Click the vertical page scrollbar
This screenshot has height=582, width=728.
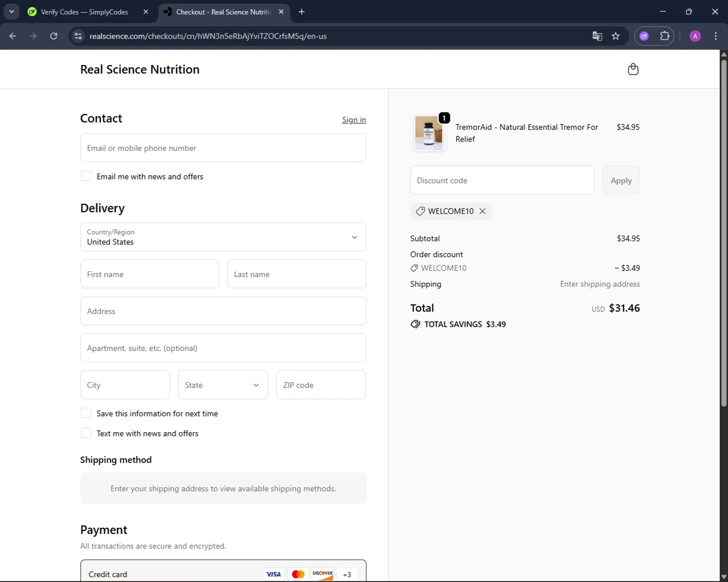(724, 233)
